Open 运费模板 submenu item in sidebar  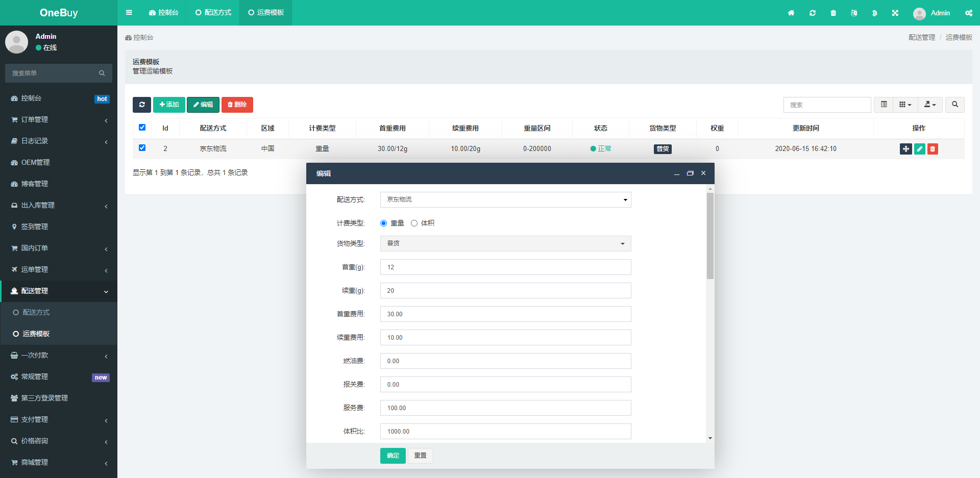pos(59,334)
